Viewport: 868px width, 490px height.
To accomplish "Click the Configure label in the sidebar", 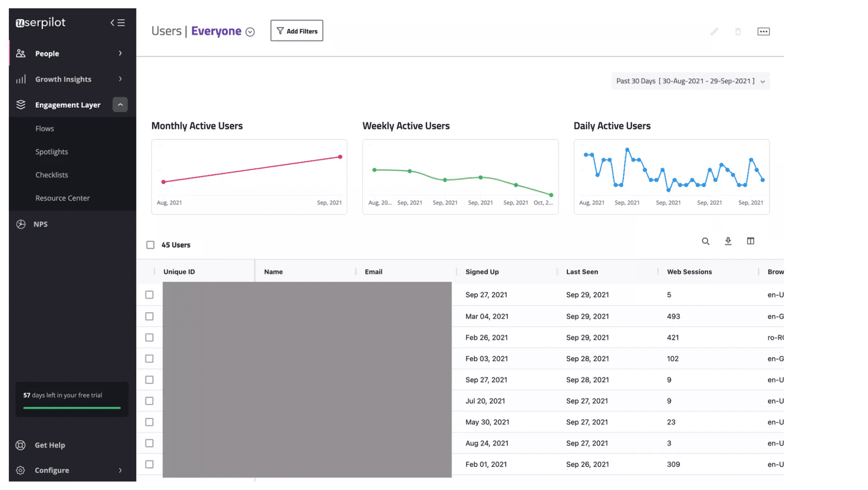I will tap(52, 471).
